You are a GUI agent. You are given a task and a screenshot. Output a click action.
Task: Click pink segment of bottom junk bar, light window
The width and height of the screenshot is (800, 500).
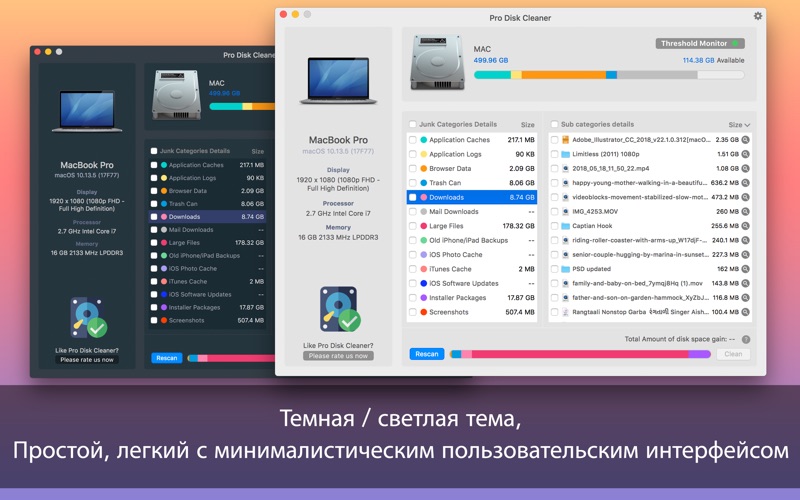(x=580, y=354)
